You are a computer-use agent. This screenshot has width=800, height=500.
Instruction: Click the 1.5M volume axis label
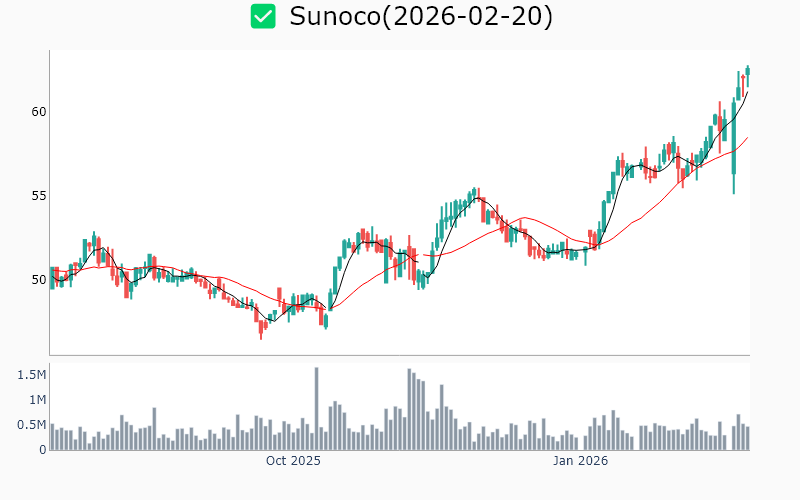click(32, 374)
